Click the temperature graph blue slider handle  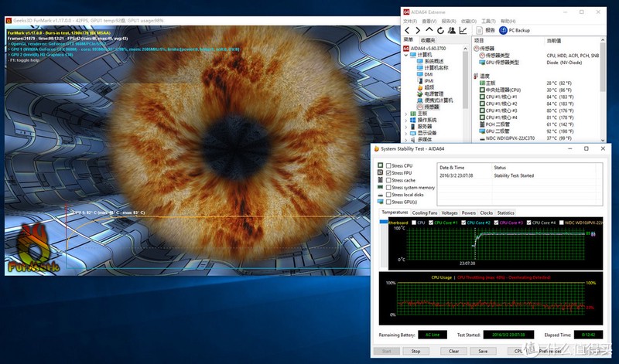[384, 222]
